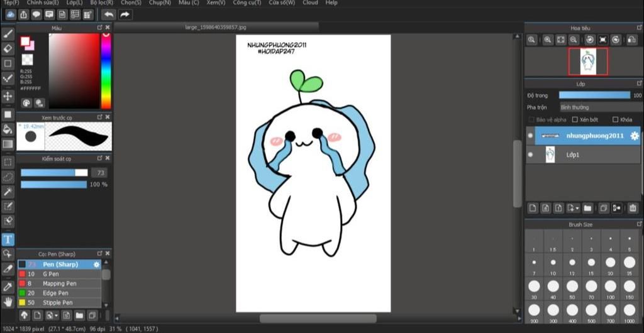Add new brush in brush panel

(x=37, y=315)
